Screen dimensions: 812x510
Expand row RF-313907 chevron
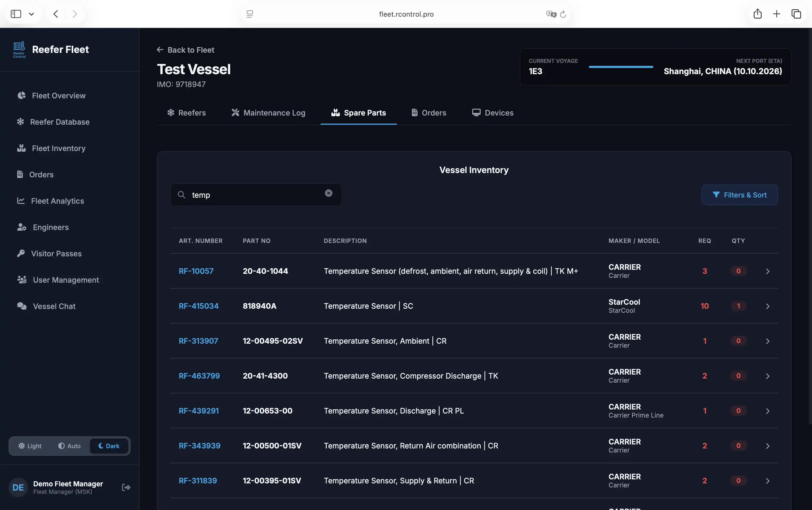coord(767,341)
